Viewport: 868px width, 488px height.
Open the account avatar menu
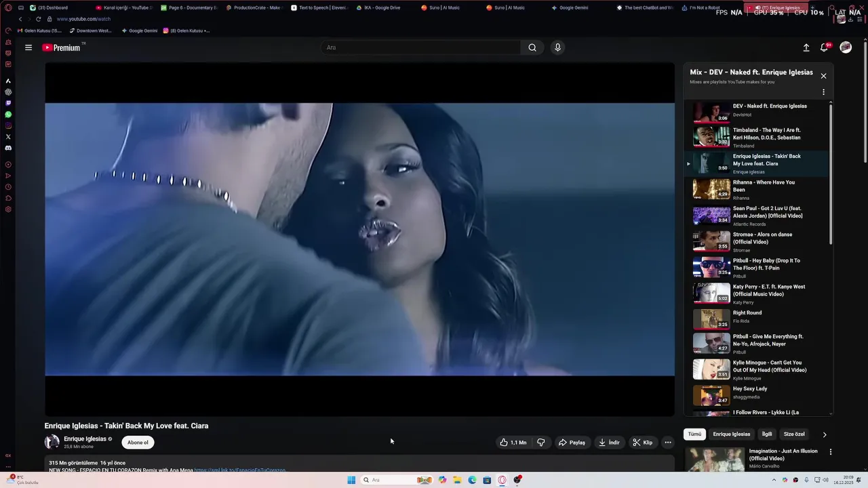(x=846, y=47)
